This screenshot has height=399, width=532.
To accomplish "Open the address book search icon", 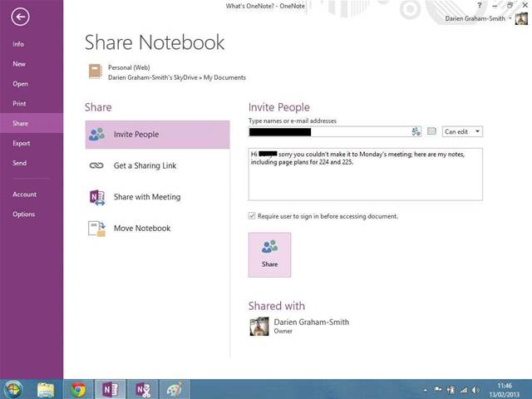I will click(x=431, y=131).
